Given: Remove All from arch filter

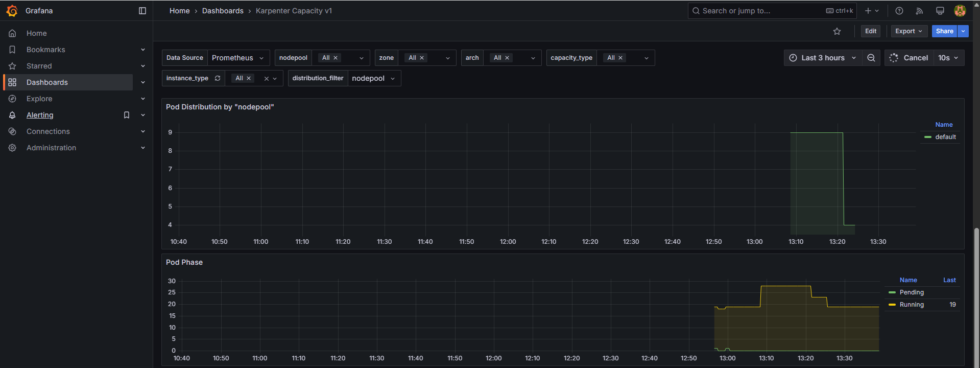Looking at the screenshot, I should 507,58.
